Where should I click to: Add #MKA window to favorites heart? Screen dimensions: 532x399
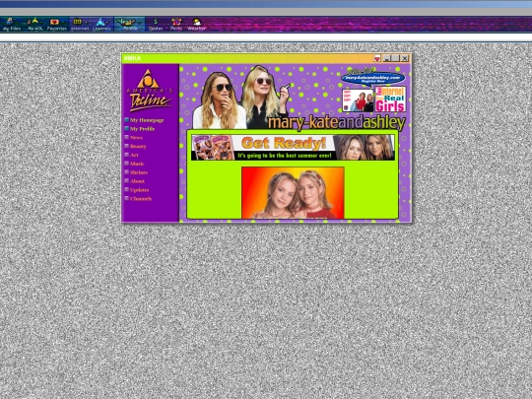point(377,58)
